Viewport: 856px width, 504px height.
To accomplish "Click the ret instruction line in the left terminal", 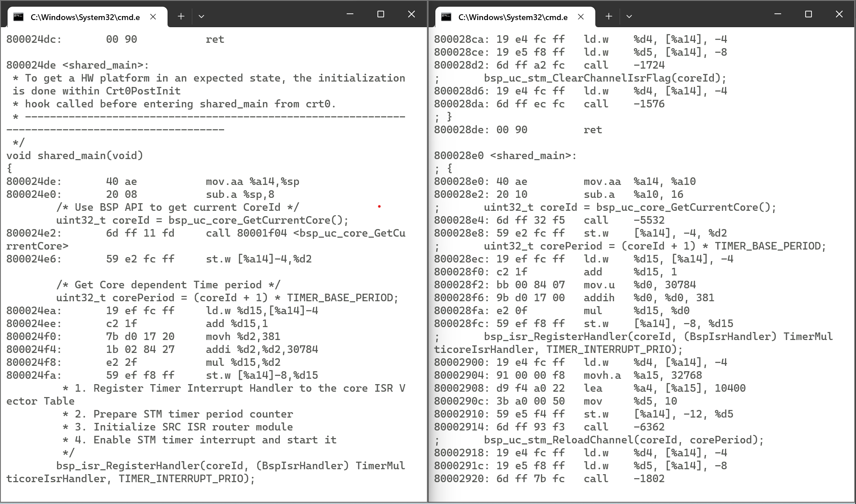I will [215, 39].
